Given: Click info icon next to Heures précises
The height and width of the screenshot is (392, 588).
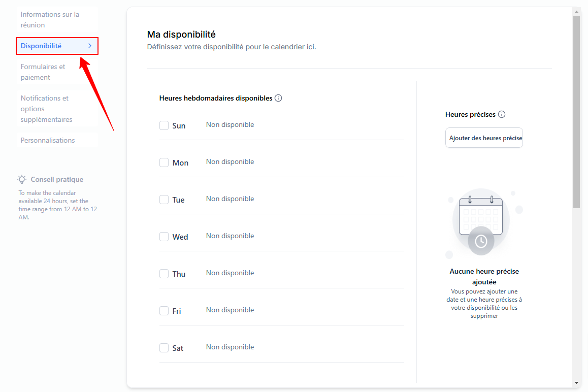Looking at the screenshot, I should [502, 114].
